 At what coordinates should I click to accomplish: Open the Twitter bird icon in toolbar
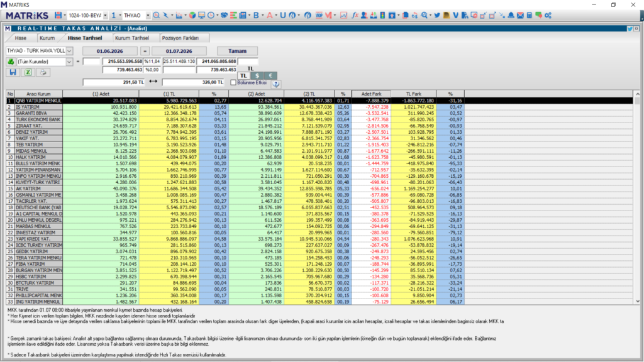[436, 15]
